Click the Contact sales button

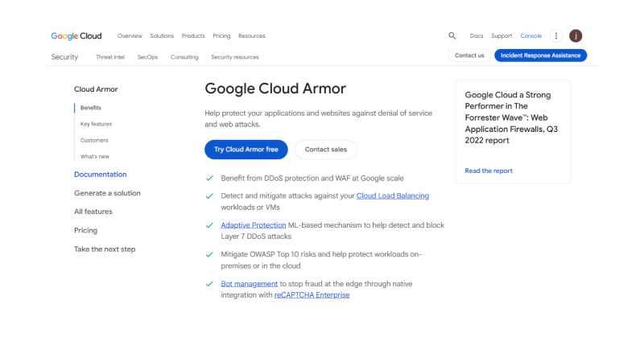pos(326,150)
